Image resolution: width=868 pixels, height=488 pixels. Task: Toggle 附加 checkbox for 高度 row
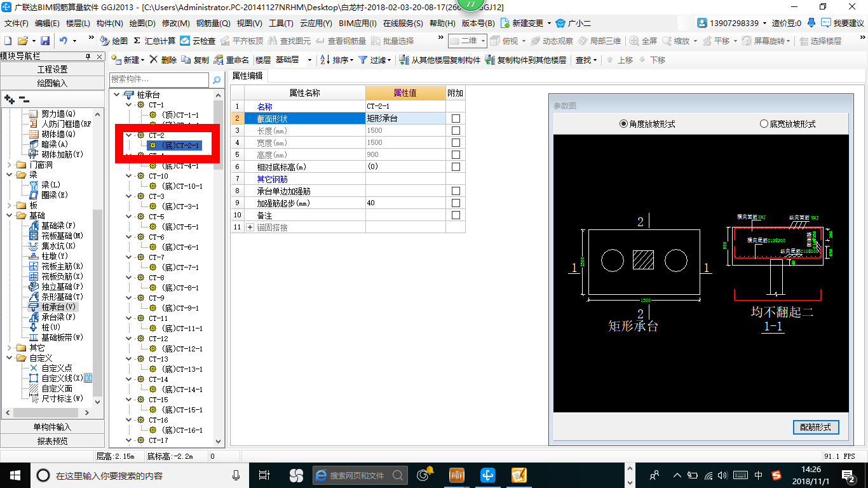coord(456,154)
